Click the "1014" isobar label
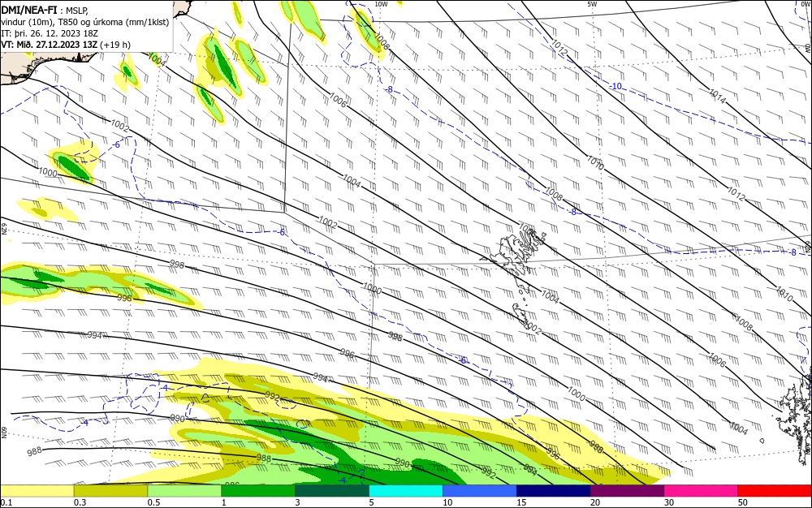Screen dimensions: 812x508 click(x=717, y=97)
